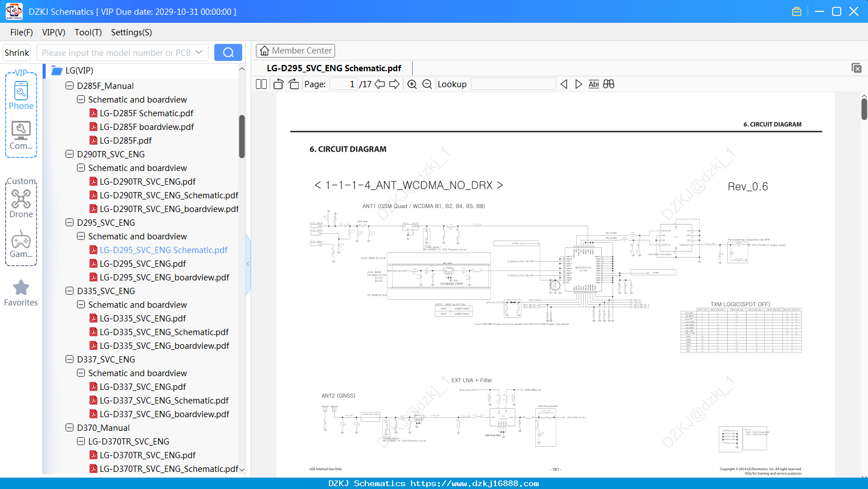Select the highlighted LG-D295_SVC_ENG Schematic.pdf
This screenshot has width=868, height=489.
[x=164, y=250]
